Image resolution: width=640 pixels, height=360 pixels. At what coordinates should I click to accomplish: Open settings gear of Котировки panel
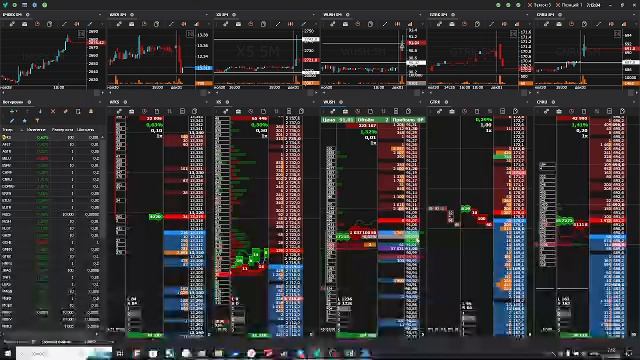pyautogui.click(x=29, y=102)
